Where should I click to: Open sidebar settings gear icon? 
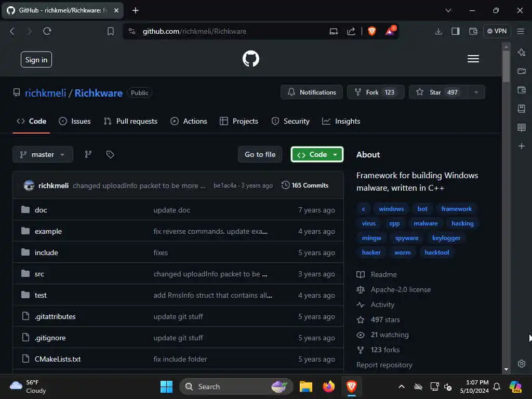coord(522,363)
